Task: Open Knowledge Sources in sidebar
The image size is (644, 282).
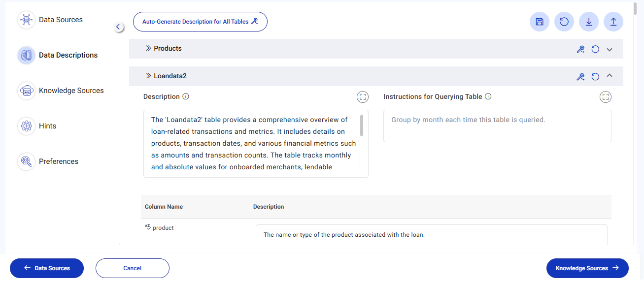Action: coord(71,91)
